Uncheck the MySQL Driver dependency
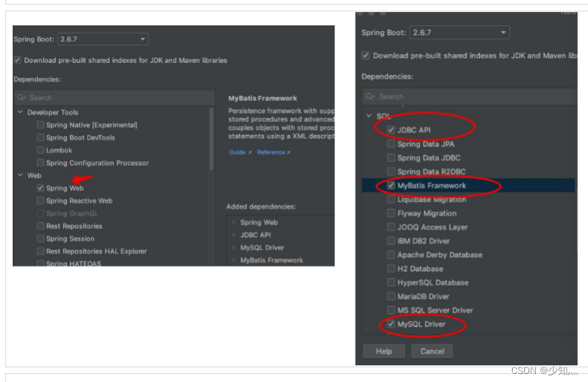588x382 pixels. 390,324
